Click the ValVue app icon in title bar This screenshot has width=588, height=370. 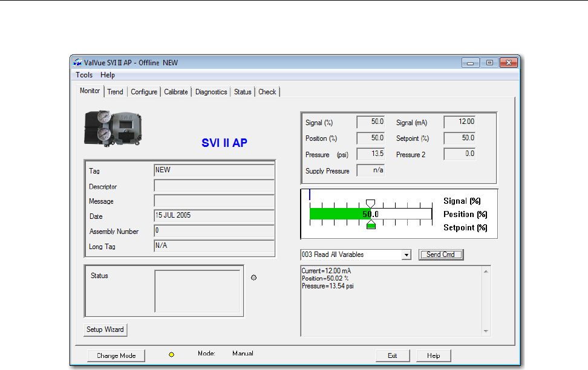tap(77, 62)
